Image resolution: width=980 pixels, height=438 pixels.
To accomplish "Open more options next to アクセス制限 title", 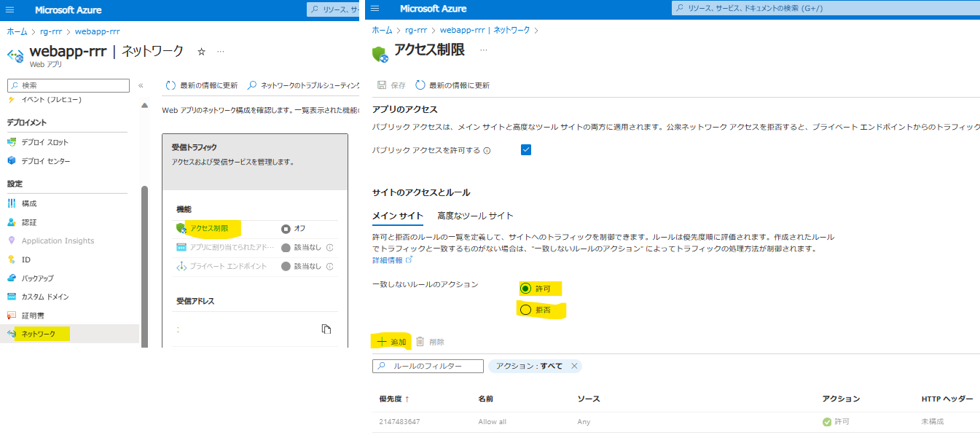I will (482, 49).
